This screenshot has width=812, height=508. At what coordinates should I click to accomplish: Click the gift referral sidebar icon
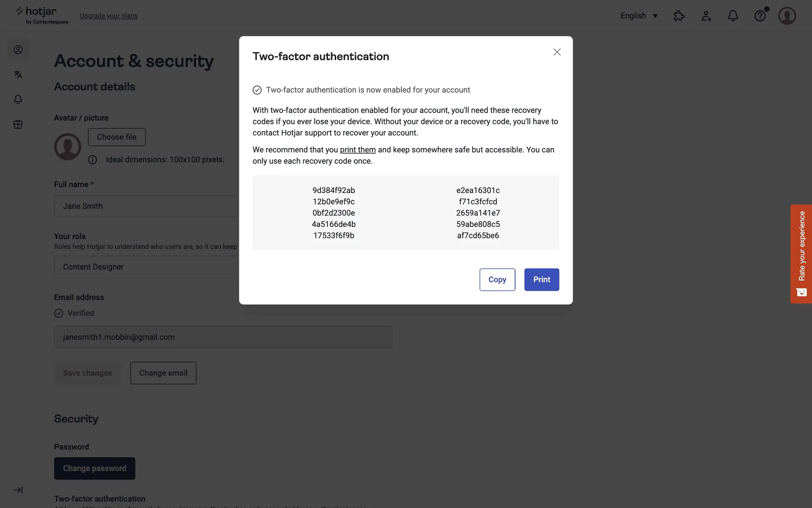pos(18,124)
